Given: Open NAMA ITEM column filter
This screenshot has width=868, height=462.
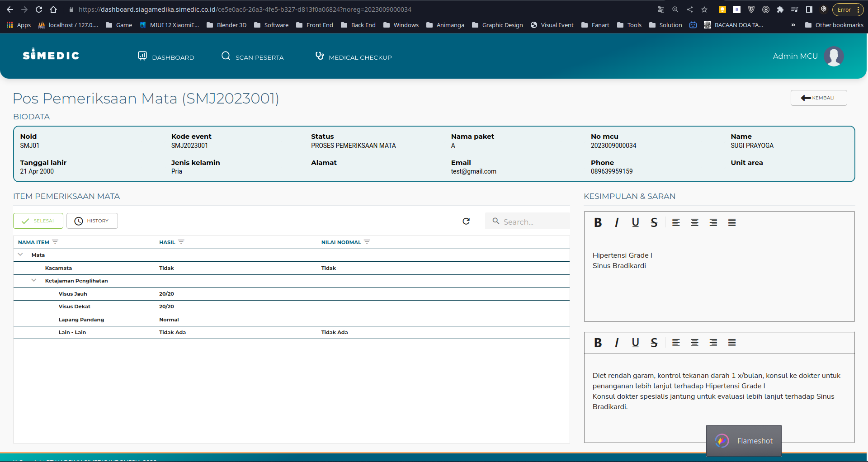Looking at the screenshot, I should point(55,242).
